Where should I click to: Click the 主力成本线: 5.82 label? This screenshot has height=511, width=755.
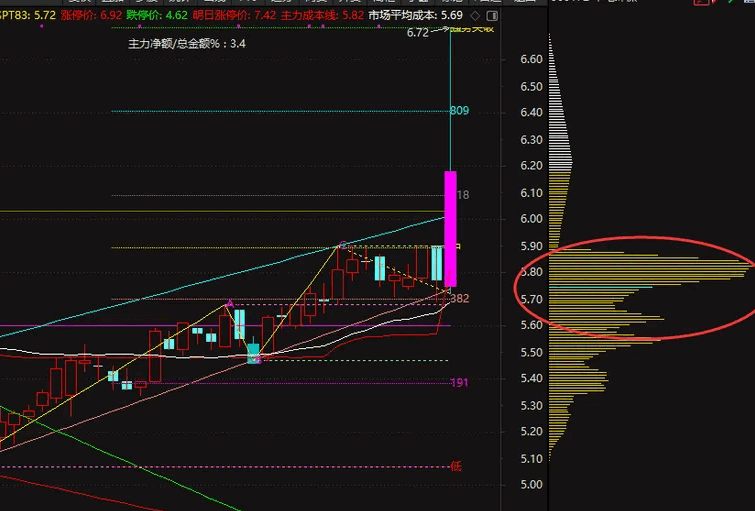click(322, 15)
